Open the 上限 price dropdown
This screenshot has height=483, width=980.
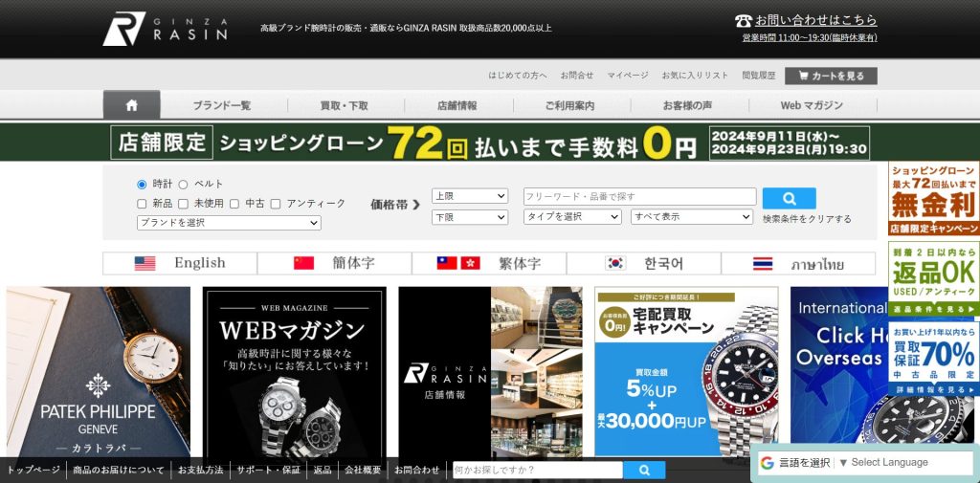tap(470, 196)
